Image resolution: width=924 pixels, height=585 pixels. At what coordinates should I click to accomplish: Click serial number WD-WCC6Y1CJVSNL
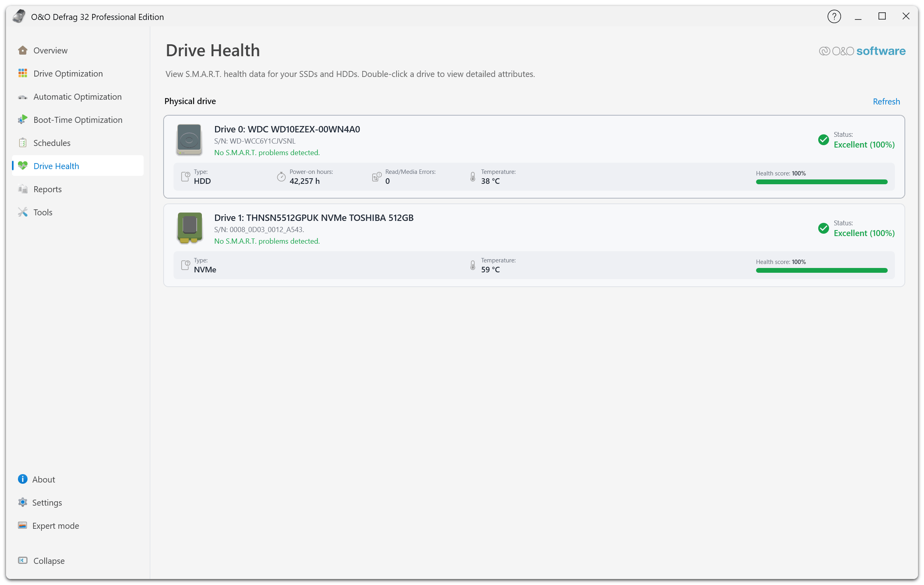263,141
